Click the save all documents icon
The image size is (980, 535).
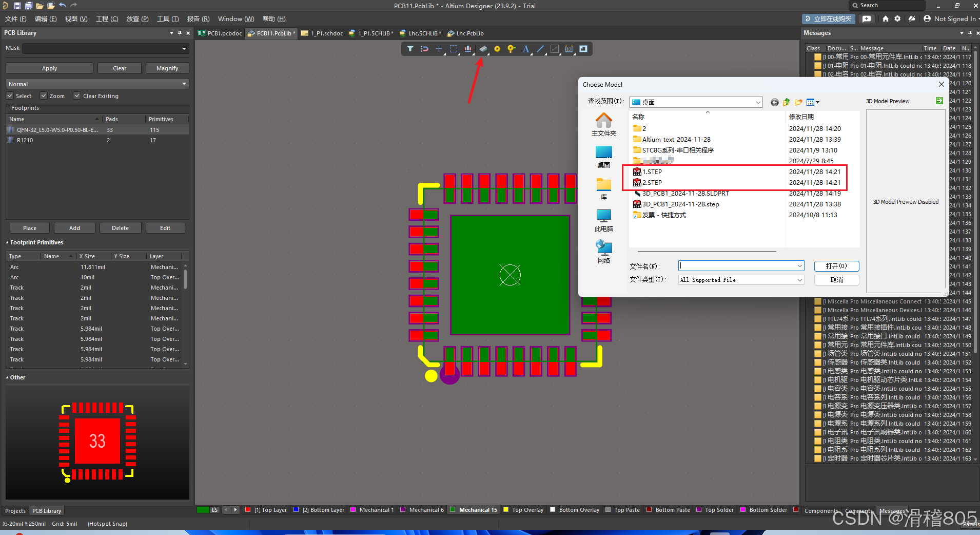[28, 6]
